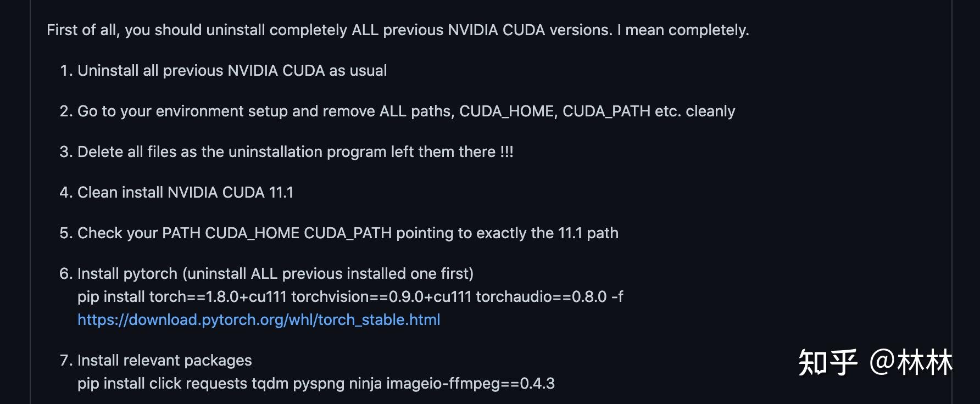This screenshot has width=980, height=404.
Task: Click step 2 about removing environment paths
Action: point(406,111)
